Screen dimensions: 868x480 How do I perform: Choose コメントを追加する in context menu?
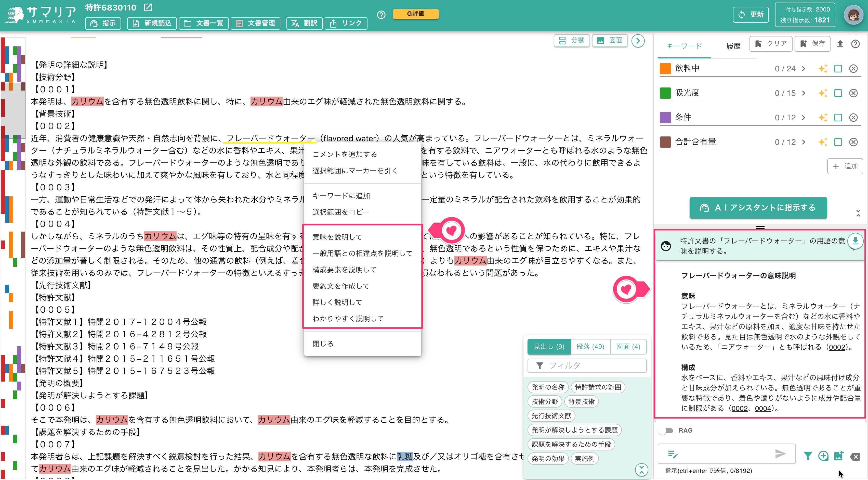point(362,154)
